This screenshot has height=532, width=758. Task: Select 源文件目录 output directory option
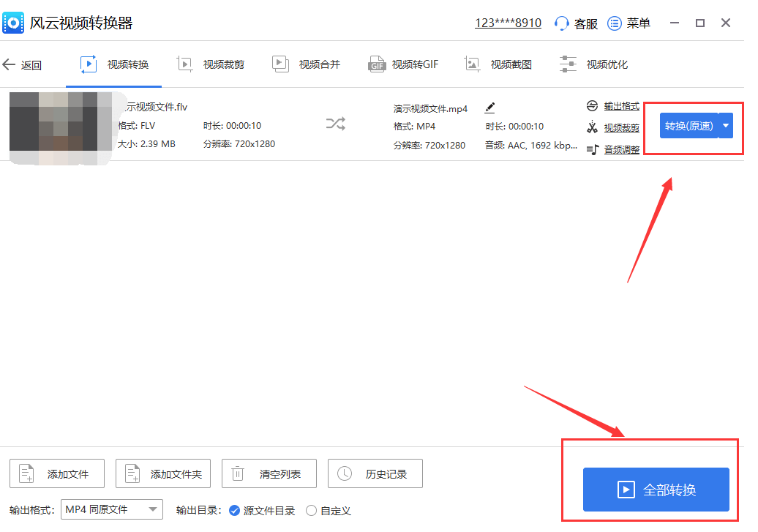234,511
